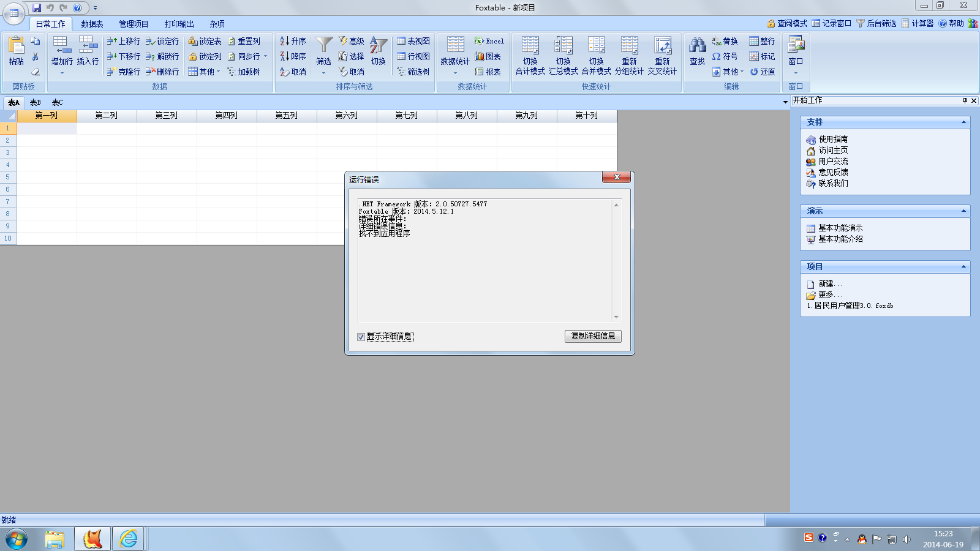The image size is (980, 551).
Task: Click error details scrollbar down arrow
Action: (616, 317)
